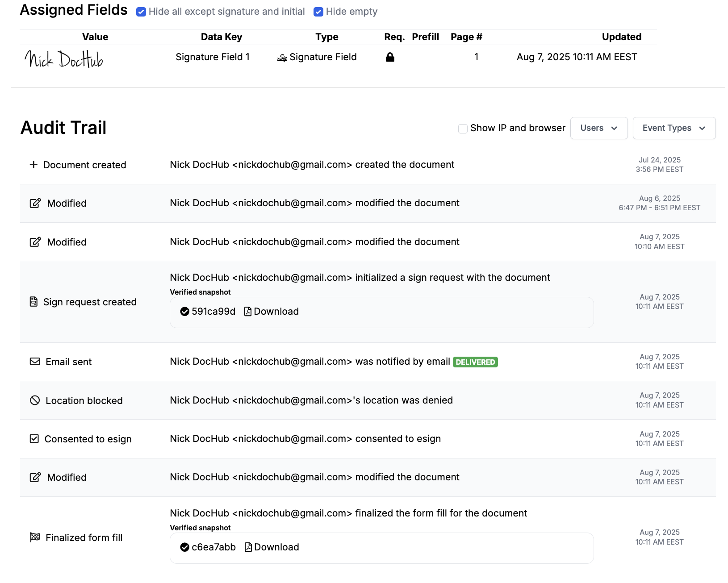The width and height of the screenshot is (728, 583).
Task: Expand the Event Types dropdown
Action: point(674,128)
